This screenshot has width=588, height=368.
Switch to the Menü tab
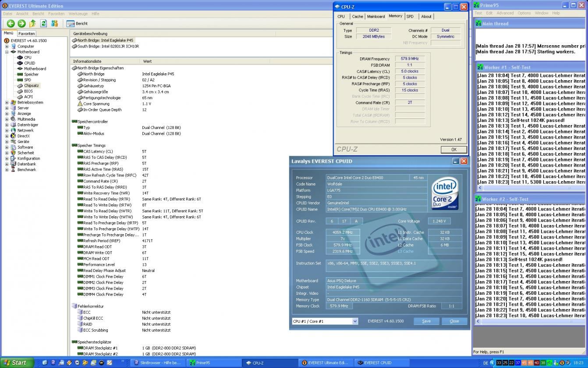(8, 33)
